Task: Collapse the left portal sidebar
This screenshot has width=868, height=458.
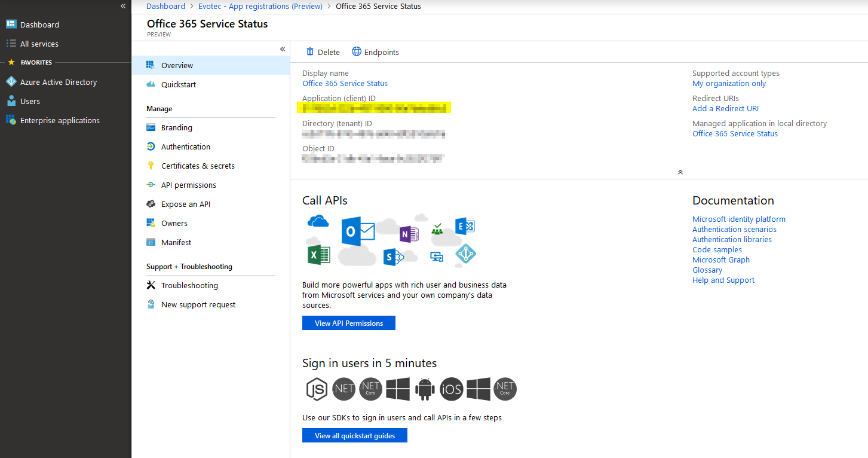Action: point(123,6)
